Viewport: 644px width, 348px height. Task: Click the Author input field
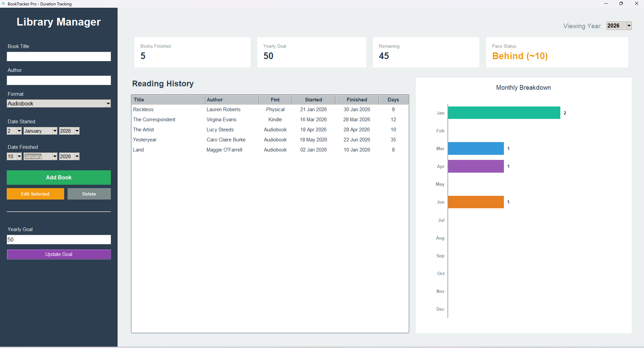pyautogui.click(x=59, y=80)
